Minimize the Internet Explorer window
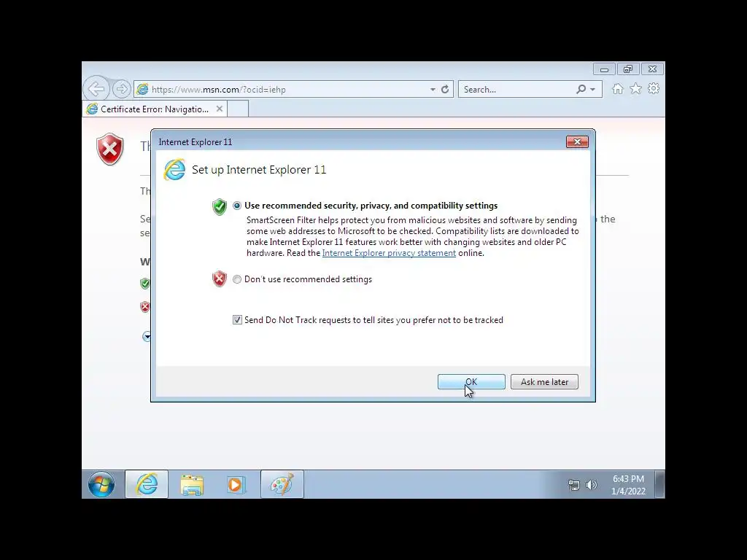Image resolution: width=747 pixels, height=560 pixels. tap(604, 69)
